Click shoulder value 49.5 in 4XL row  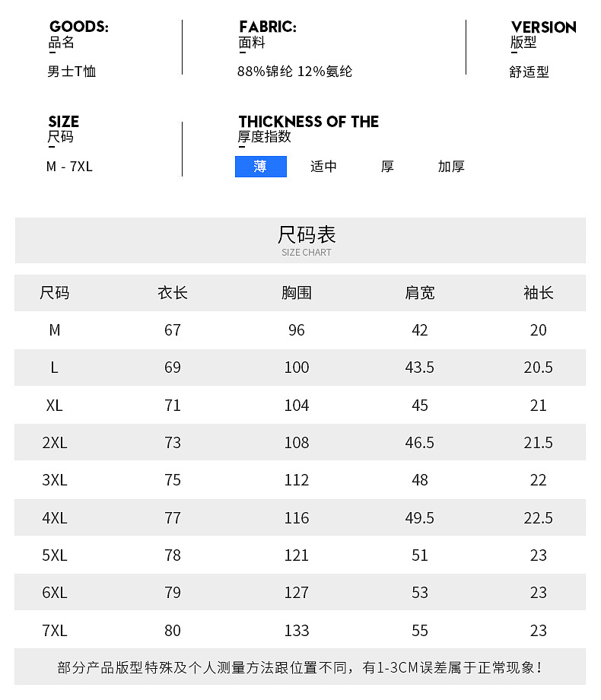click(420, 518)
